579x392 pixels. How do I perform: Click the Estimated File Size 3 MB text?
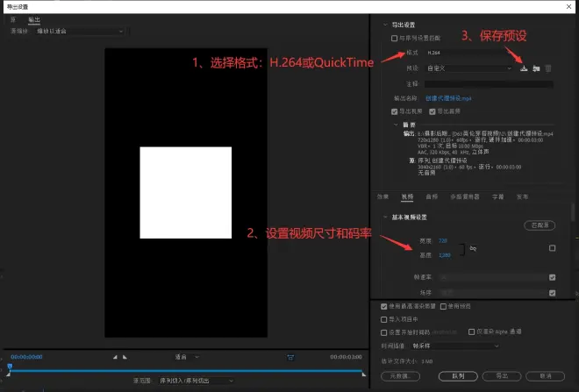(406, 361)
